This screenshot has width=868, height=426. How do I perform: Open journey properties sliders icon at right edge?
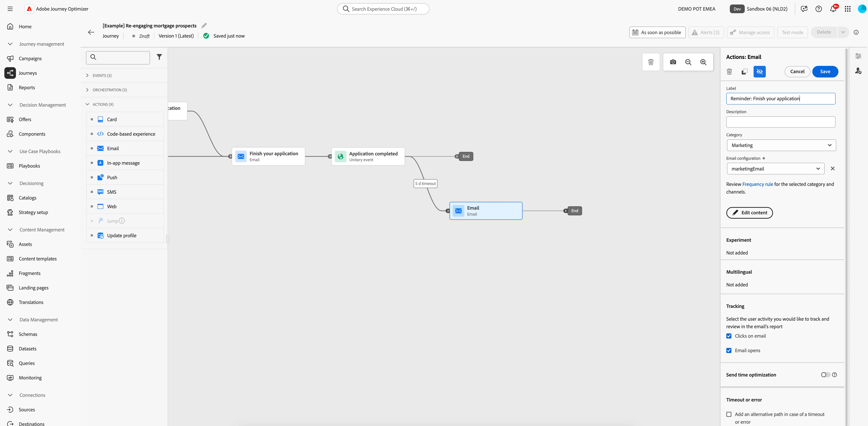pyautogui.click(x=858, y=56)
